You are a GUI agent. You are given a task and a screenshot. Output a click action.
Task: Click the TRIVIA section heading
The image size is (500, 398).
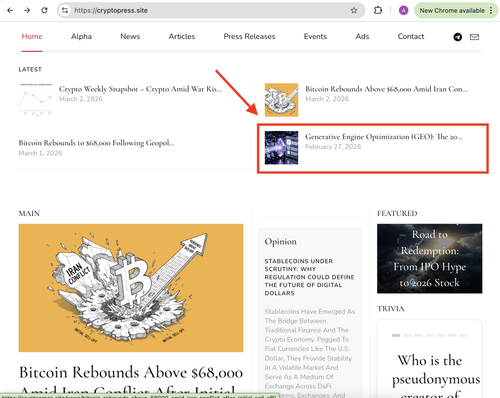tap(391, 309)
